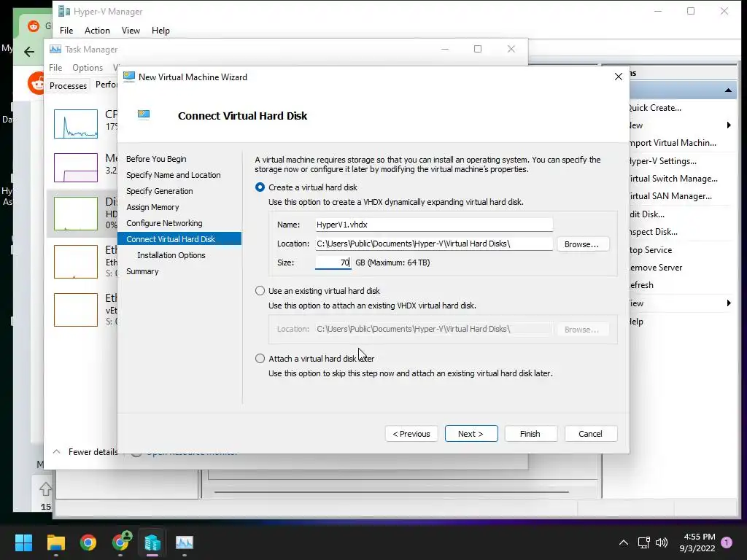
Task: Close the New Virtual Machine Wizard dialog
Action: tap(618, 77)
